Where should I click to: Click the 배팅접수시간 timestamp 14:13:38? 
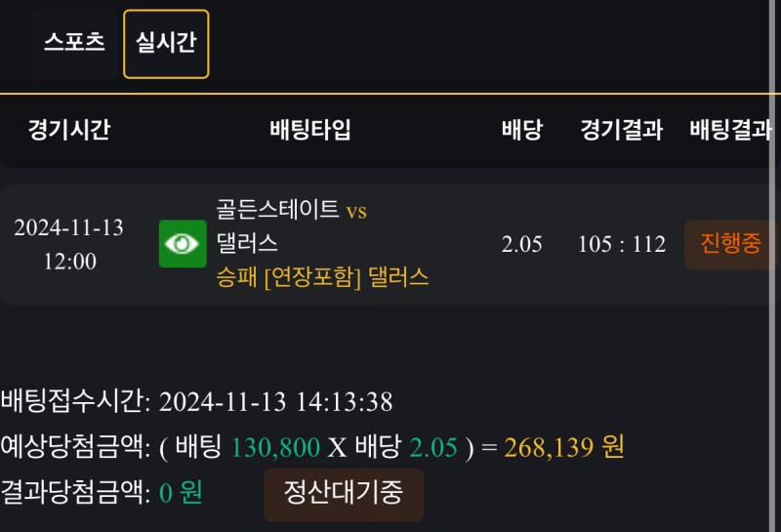pos(275,402)
